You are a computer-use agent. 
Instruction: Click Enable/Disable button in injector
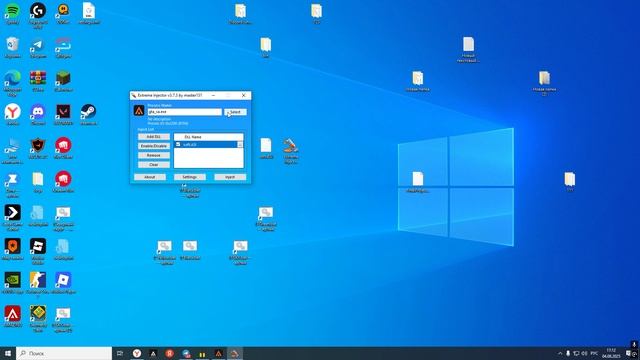[153, 146]
